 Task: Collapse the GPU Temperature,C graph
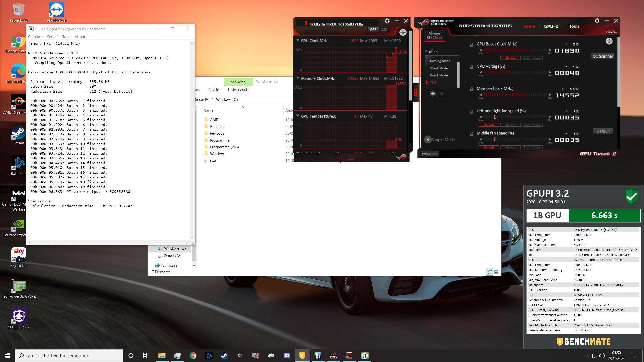(x=298, y=116)
